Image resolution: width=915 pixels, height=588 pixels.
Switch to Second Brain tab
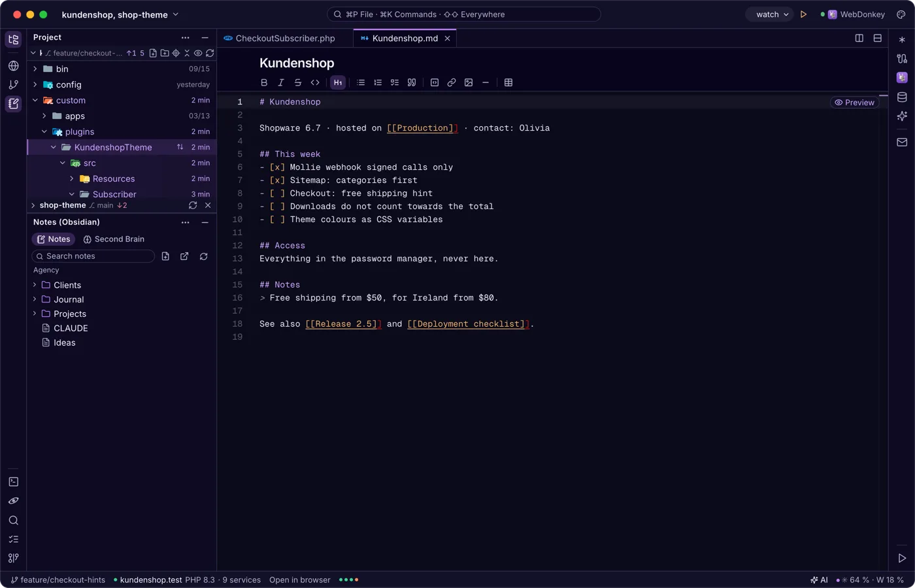click(114, 239)
